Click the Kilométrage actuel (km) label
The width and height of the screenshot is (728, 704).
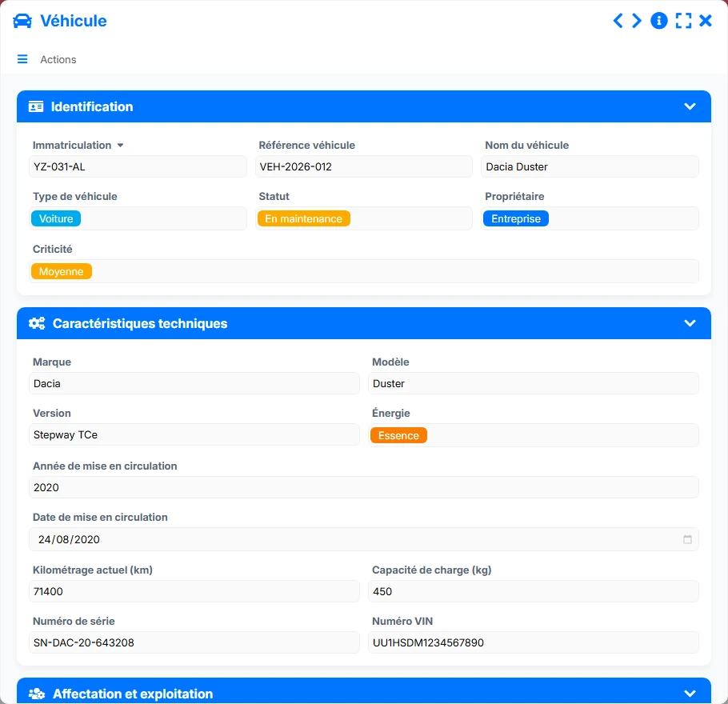92,570
